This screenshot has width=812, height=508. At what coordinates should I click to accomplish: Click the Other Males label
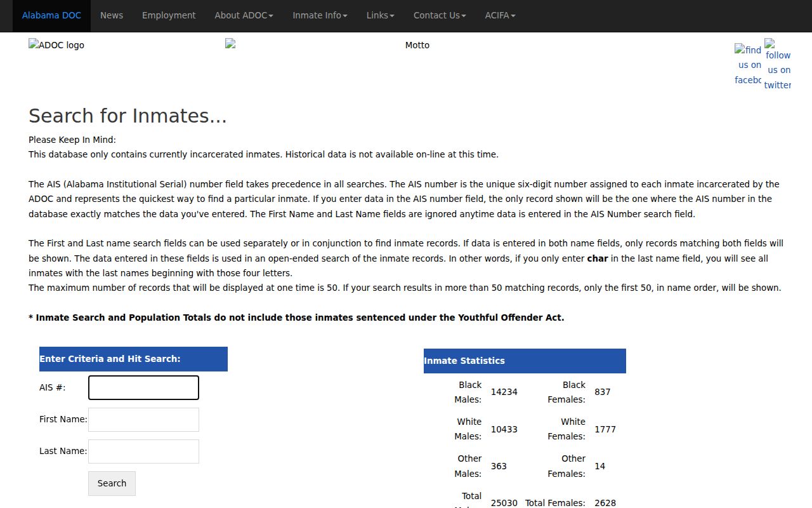[468, 466]
